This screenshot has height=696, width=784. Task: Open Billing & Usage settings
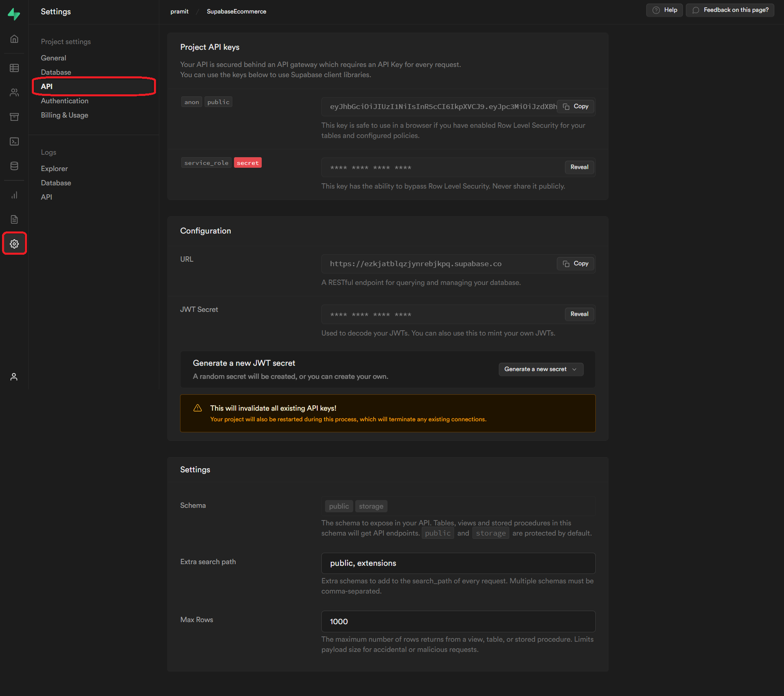65,115
